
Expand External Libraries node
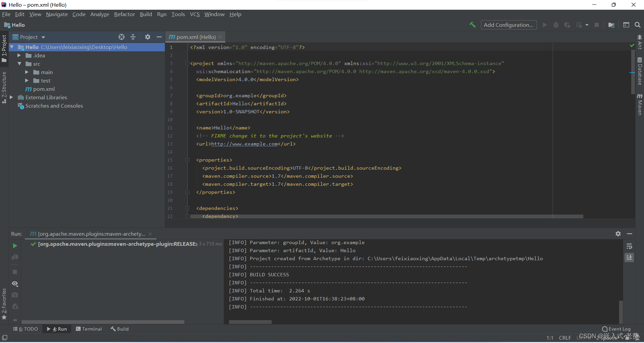tap(11, 97)
